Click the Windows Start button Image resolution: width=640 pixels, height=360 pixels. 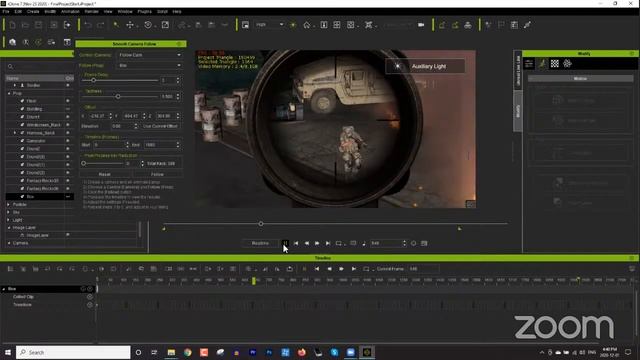click(x=7, y=352)
